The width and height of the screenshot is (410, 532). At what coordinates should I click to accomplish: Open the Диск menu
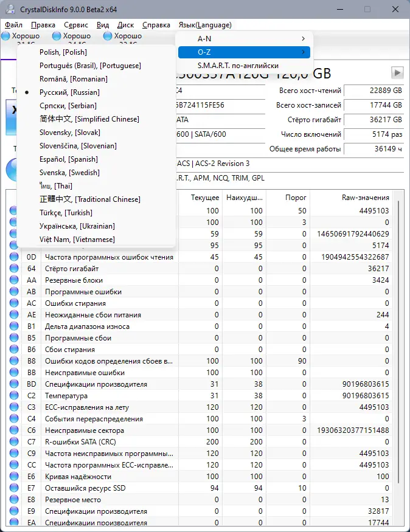125,25
